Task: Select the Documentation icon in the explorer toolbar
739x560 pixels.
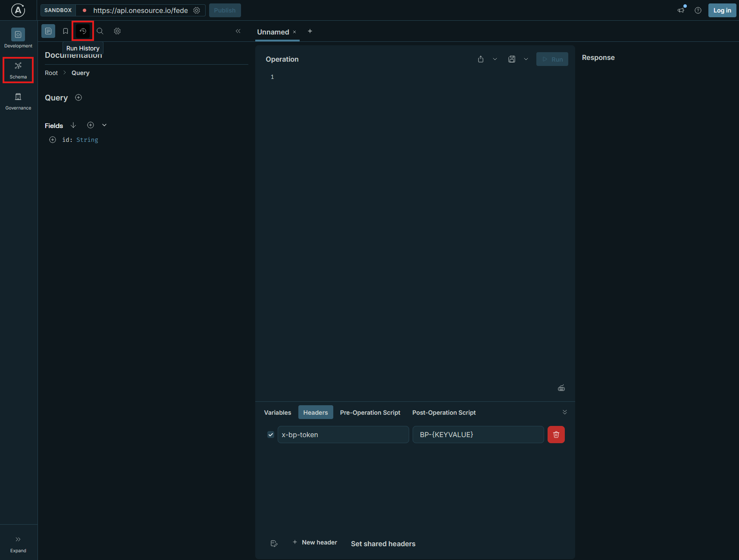Action: point(48,31)
